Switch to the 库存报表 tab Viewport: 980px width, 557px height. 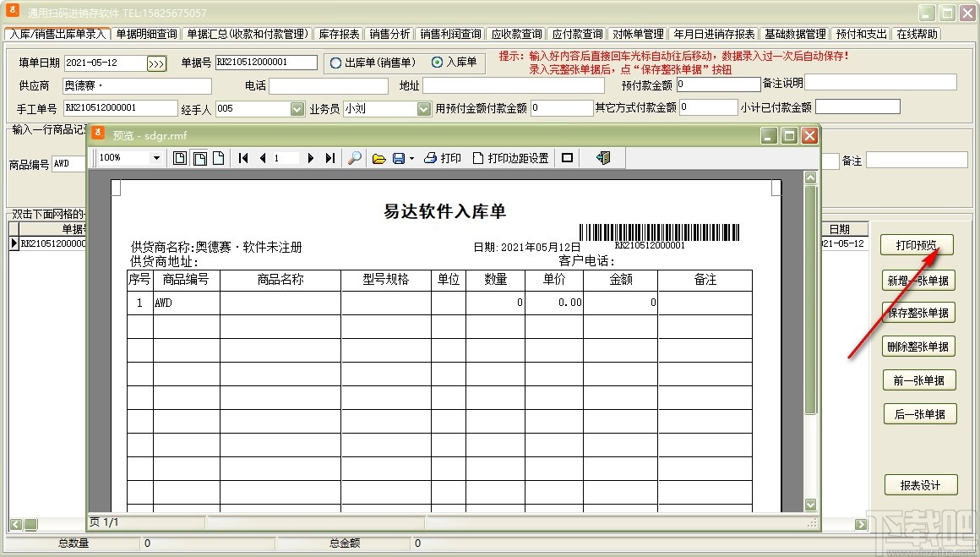point(338,34)
